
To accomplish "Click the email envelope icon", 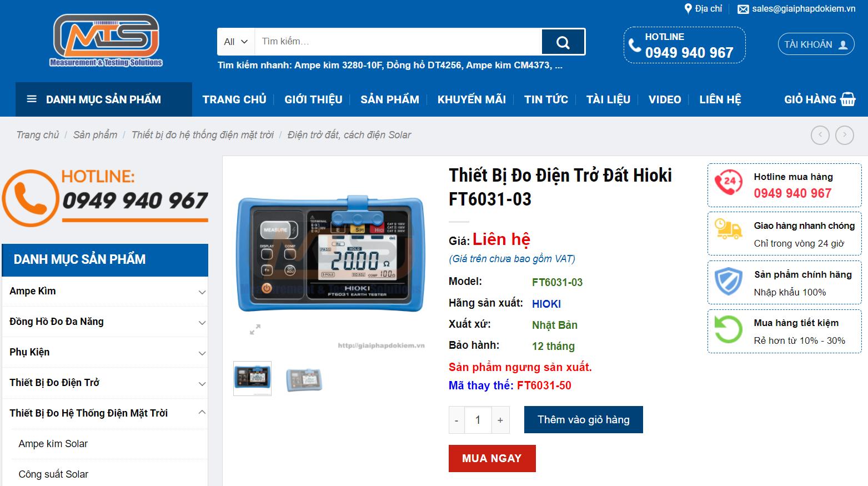I will [x=743, y=9].
